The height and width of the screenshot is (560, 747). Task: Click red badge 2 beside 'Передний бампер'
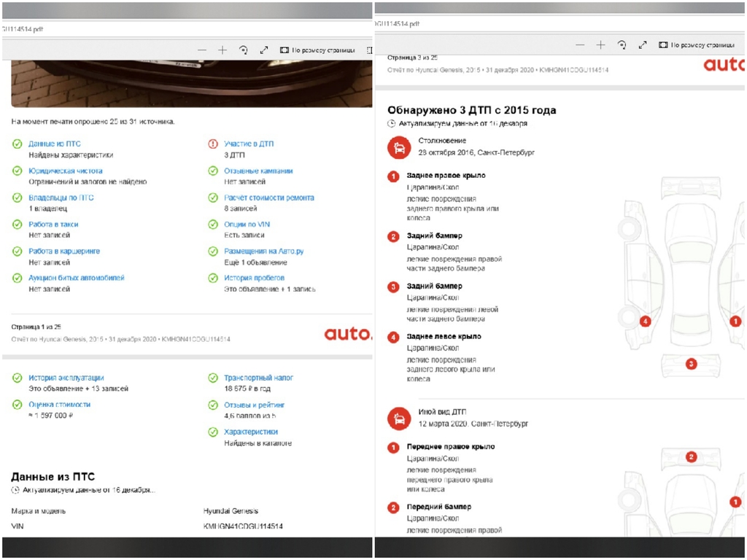pos(393,507)
